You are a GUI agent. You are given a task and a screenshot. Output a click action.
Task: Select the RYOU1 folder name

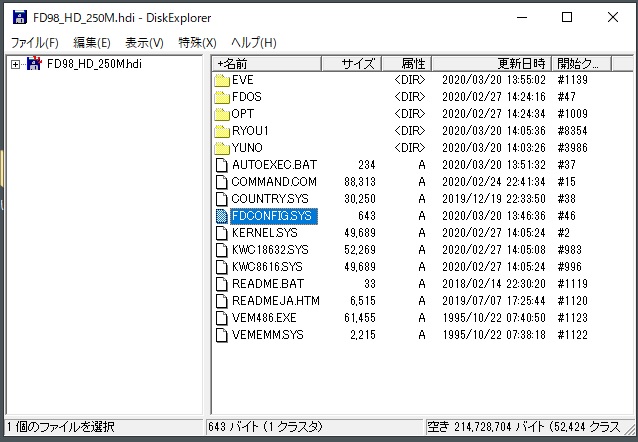(x=250, y=131)
